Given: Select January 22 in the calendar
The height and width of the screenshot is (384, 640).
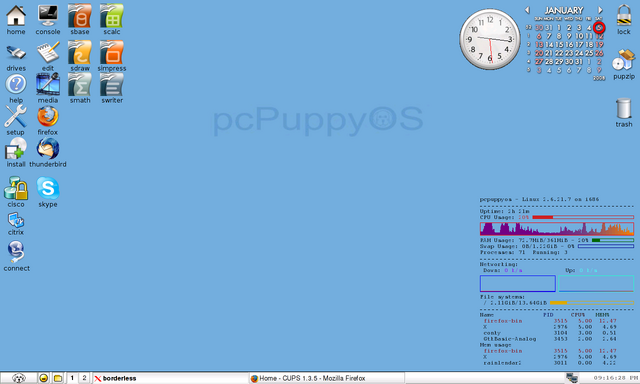Looking at the screenshot, I should pyautogui.click(x=559, y=53).
